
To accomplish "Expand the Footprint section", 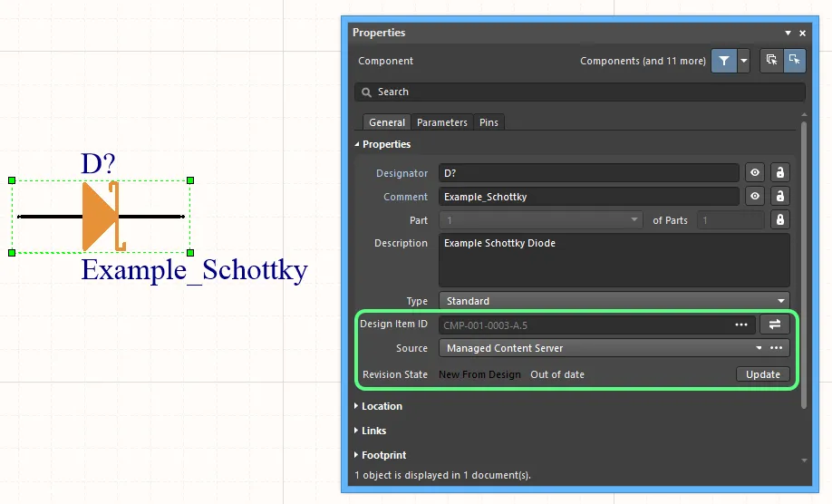I will click(356, 455).
